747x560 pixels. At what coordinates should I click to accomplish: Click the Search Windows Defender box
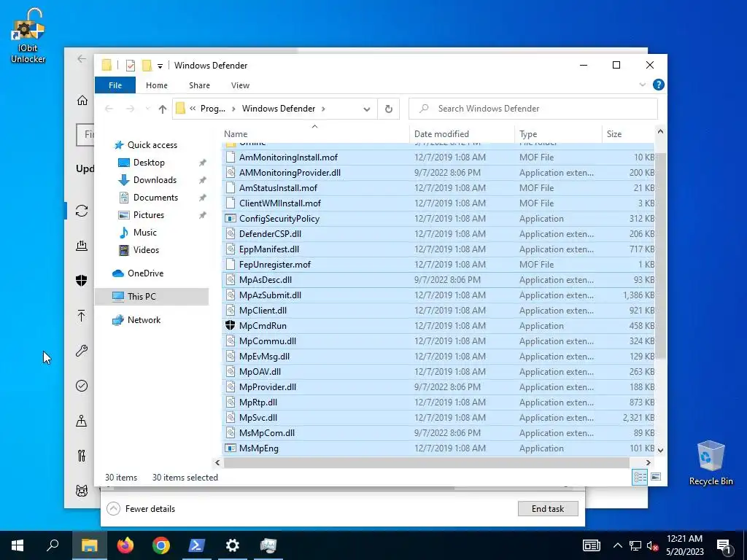(533, 109)
